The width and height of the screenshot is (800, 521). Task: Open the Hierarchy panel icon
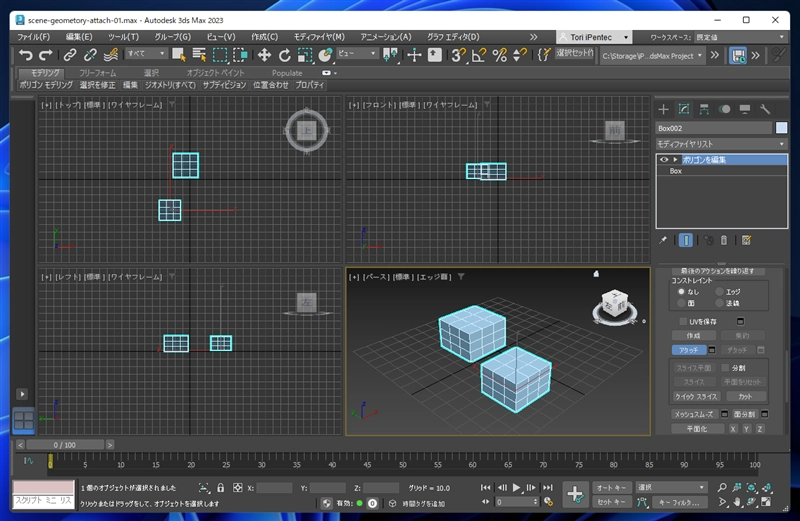click(704, 109)
